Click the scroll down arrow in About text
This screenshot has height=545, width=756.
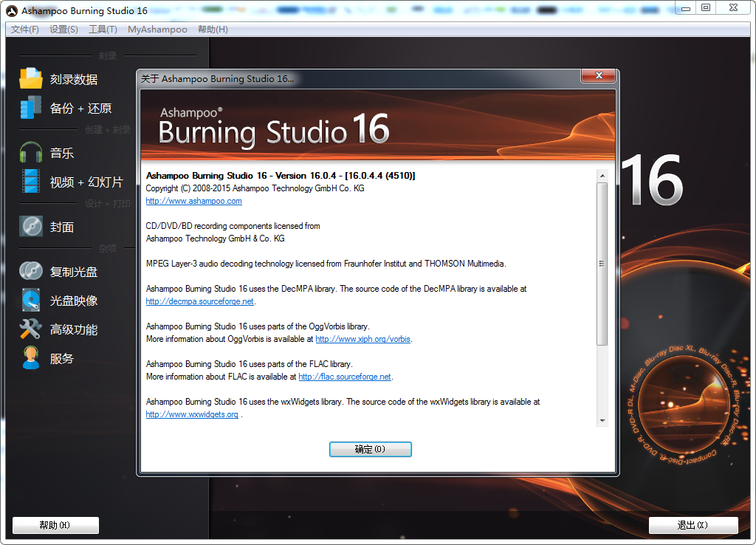pyautogui.click(x=602, y=421)
